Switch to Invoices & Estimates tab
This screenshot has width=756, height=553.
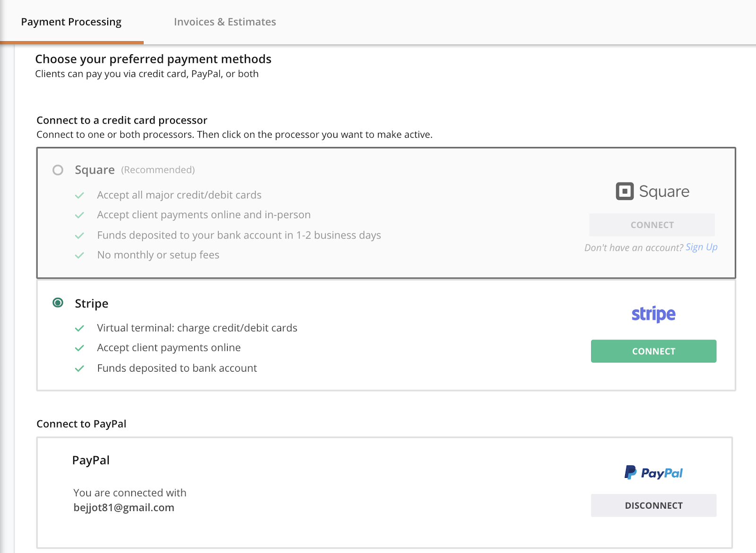[x=225, y=22]
